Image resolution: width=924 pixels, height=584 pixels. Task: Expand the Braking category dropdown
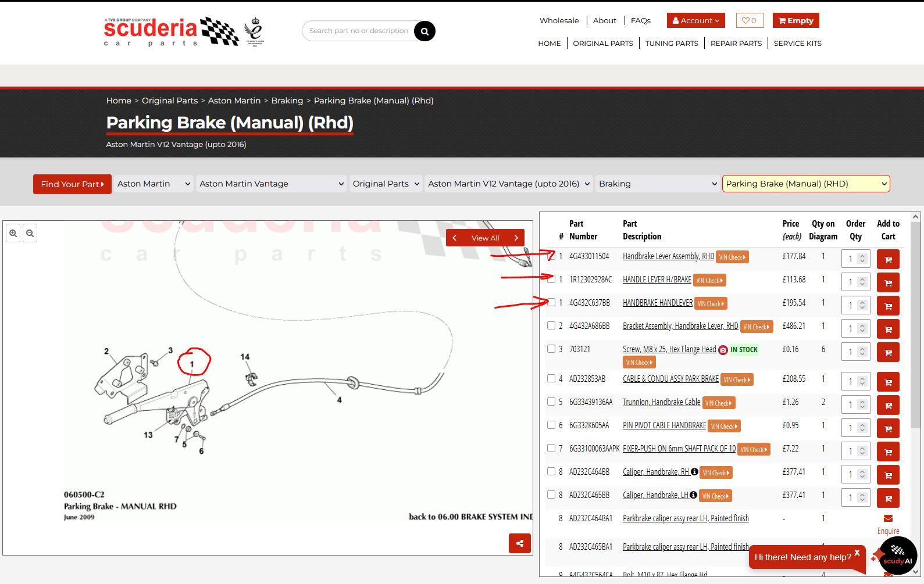pos(657,184)
